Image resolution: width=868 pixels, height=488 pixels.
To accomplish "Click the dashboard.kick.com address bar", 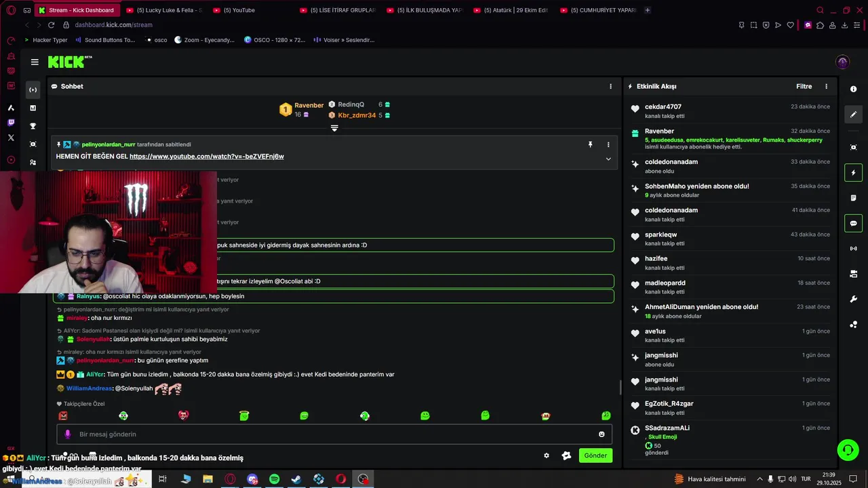I will point(113,25).
